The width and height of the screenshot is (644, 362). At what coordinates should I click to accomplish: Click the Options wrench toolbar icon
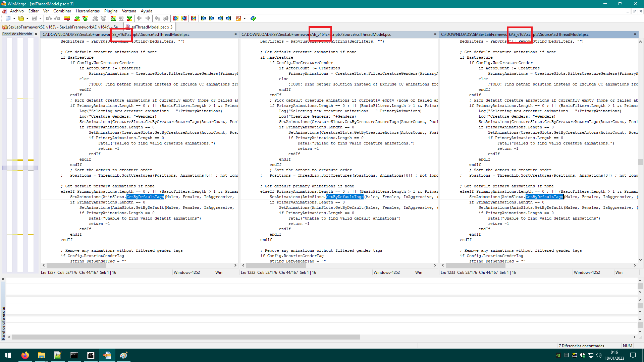pyautogui.click(x=238, y=18)
